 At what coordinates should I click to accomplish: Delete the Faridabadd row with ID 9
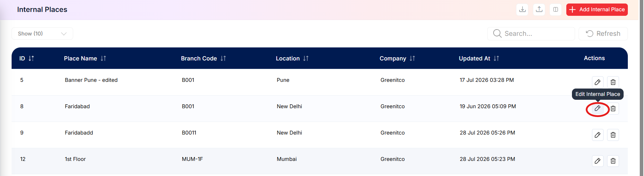coord(613,135)
